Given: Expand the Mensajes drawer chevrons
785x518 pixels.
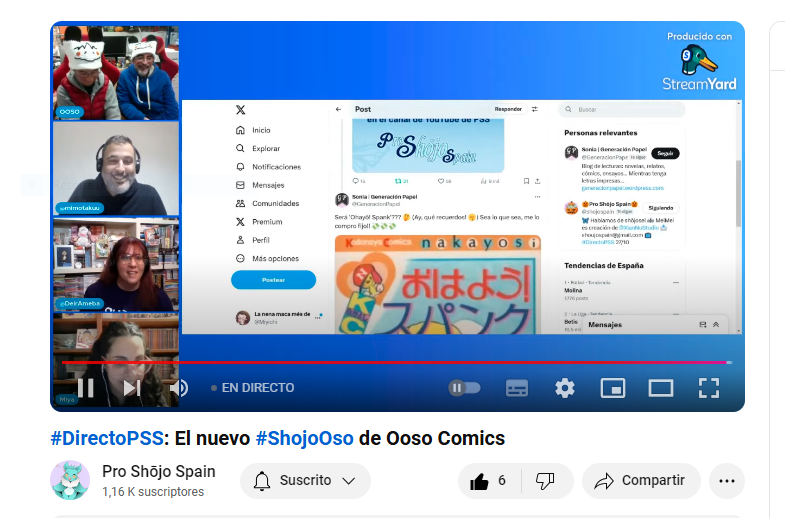Looking at the screenshot, I should tap(716, 325).
